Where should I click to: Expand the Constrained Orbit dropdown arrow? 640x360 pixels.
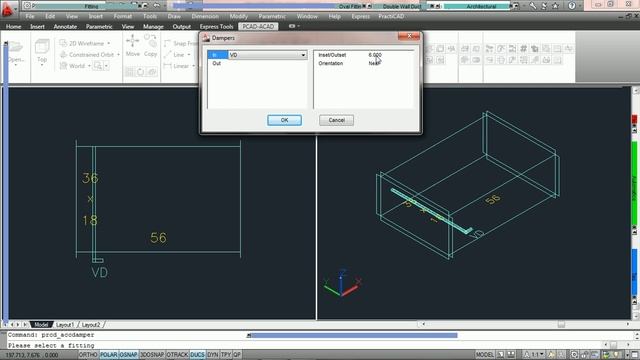point(118,55)
